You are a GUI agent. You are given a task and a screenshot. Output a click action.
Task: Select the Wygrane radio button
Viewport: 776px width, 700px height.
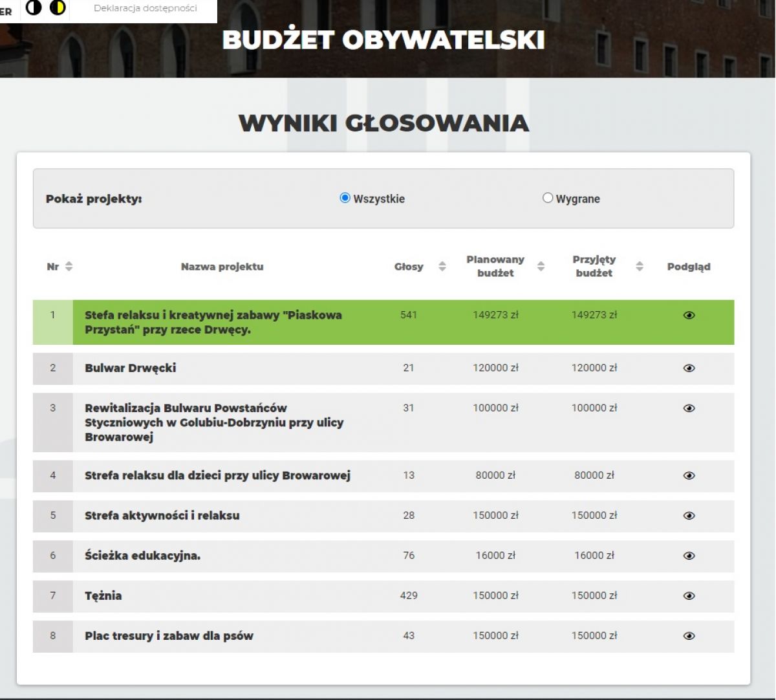[x=548, y=198]
